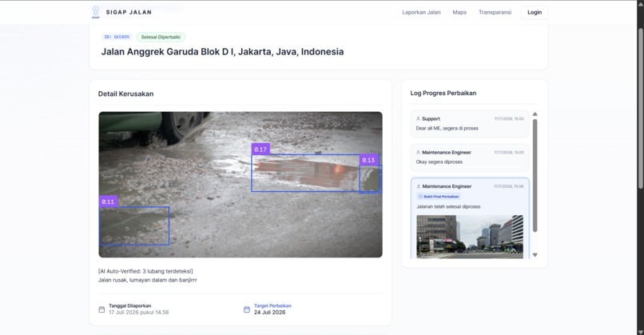
Task: Select the 24 Juli 2026 target date
Action: [x=269, y=313]
